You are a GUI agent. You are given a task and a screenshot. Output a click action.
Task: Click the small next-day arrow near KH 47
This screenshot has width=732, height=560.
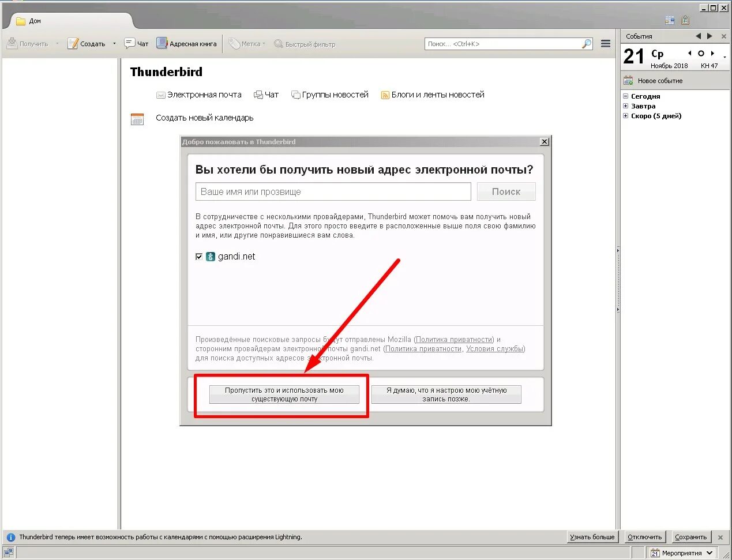pyautogui.click(x=713, y=53)
